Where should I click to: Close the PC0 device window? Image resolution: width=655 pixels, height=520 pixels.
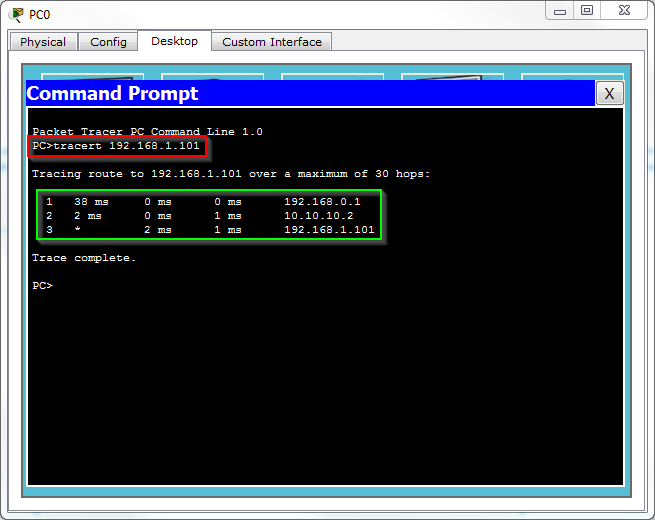(x=625, y=11)
